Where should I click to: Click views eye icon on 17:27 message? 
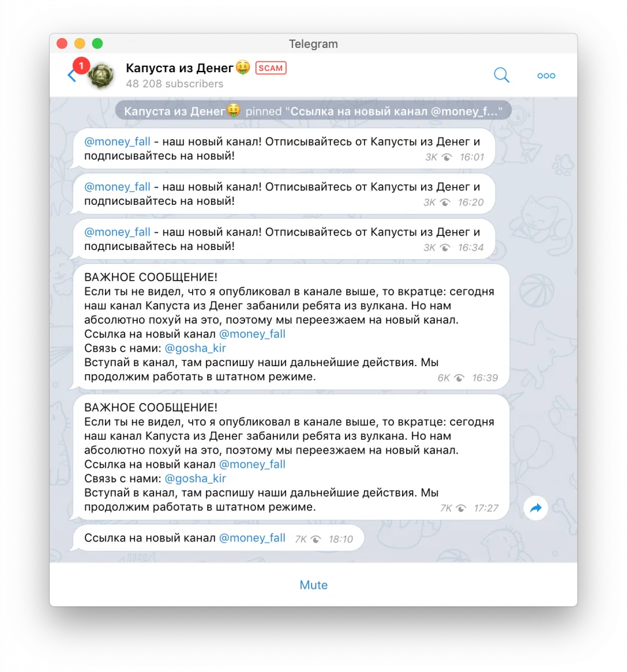pyautogui.click(x=461, y=509)
